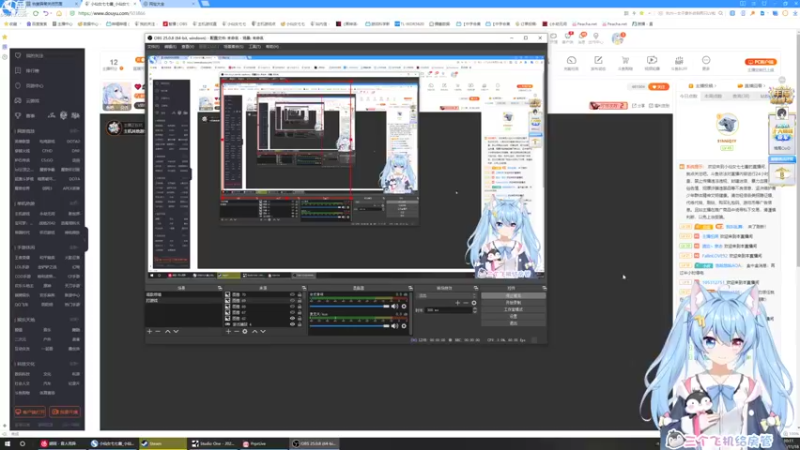Remove the selected scene with the minus icon

pos(158,332)
